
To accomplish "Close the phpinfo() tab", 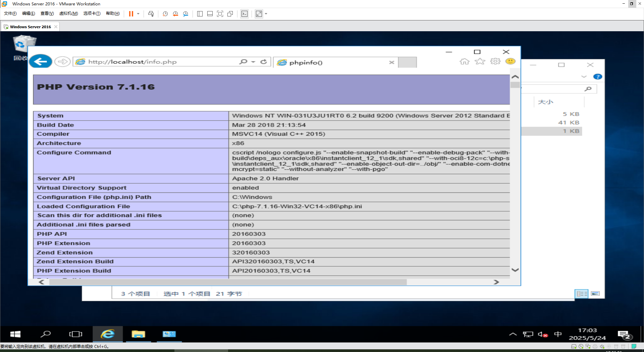I will pyautogui.click(x=391, y=62).
